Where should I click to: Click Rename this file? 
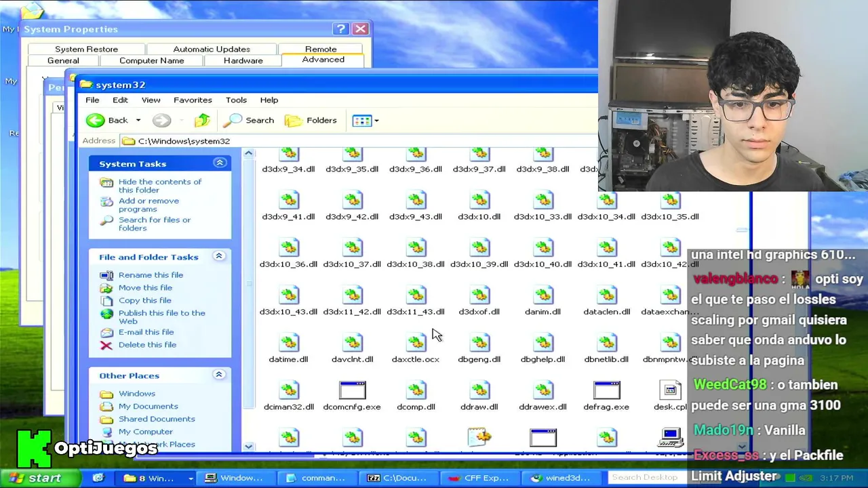tap(151, 275)
